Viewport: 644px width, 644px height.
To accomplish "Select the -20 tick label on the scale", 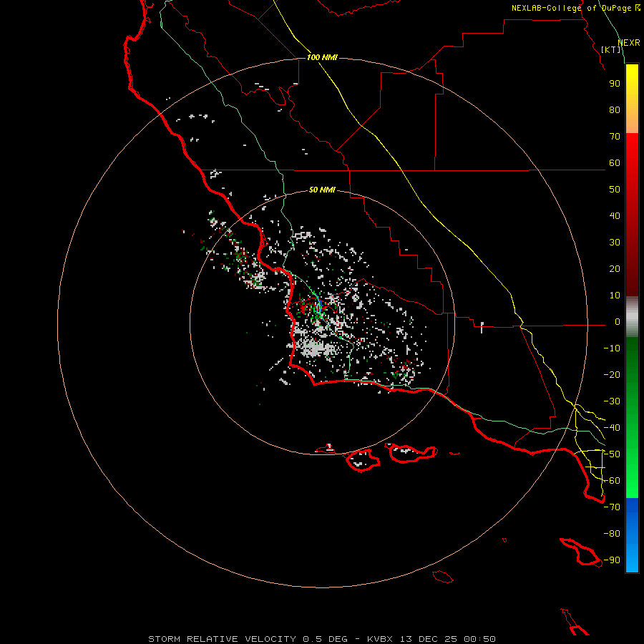I will (x=612, y=375).
